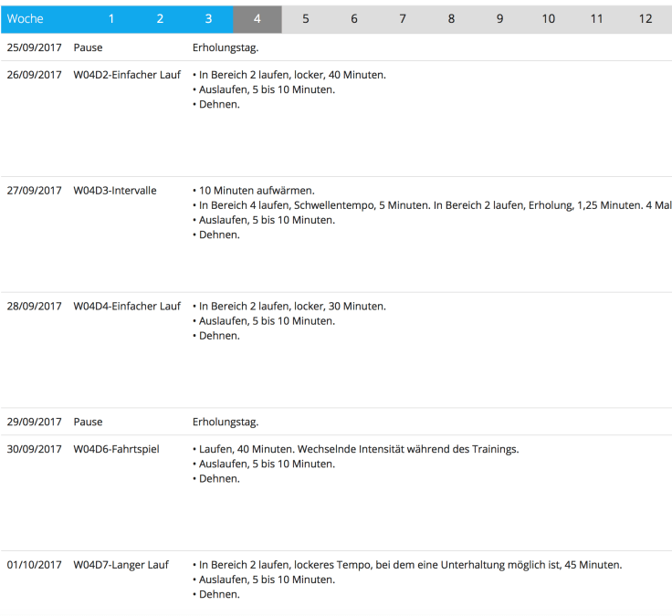Image resolution: width=672 pixels, height=616 pixels.
Task: Open week 6 tab
Action: pyautogui.click(x=354, y=19)
